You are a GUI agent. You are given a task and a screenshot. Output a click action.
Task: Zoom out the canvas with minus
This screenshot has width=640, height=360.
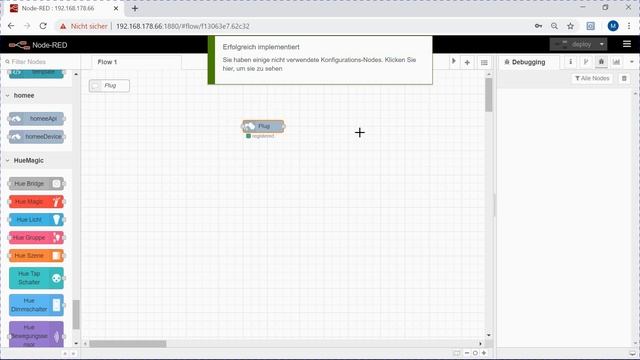[467, 353]
